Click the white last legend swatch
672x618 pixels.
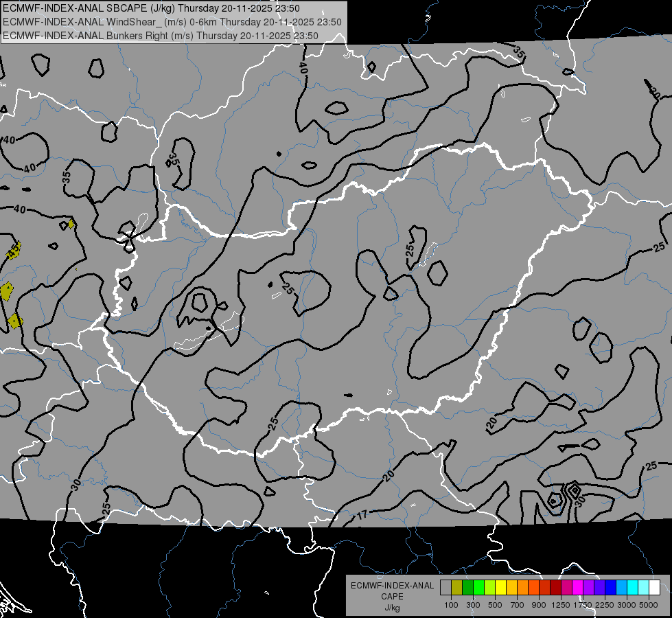pos(655,588)
